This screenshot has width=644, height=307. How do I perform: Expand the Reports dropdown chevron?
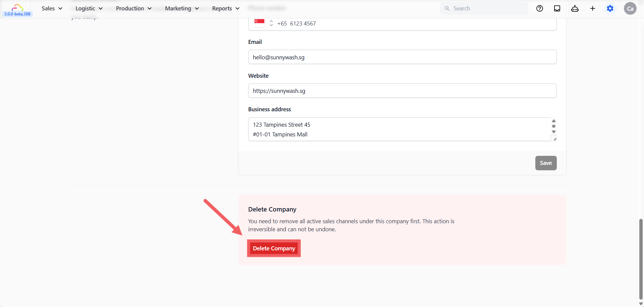[237, 8]
